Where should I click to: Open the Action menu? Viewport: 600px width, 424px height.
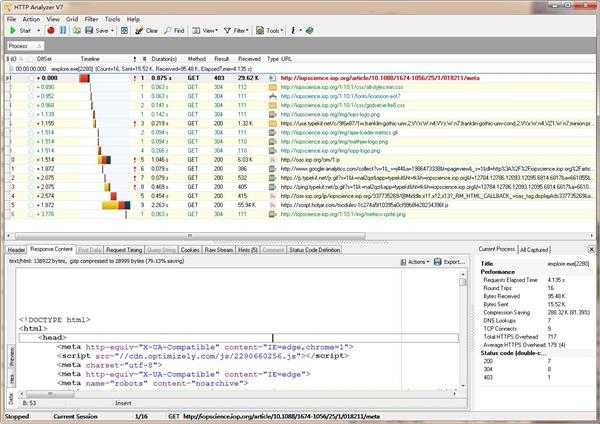click(x=31, y=19)
